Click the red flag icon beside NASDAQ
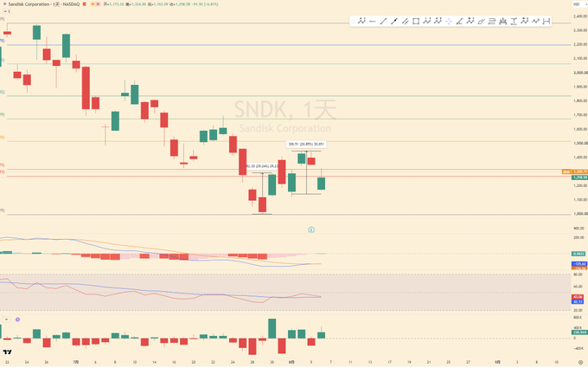This screenshot has width=588, height=368. [85, 4]
